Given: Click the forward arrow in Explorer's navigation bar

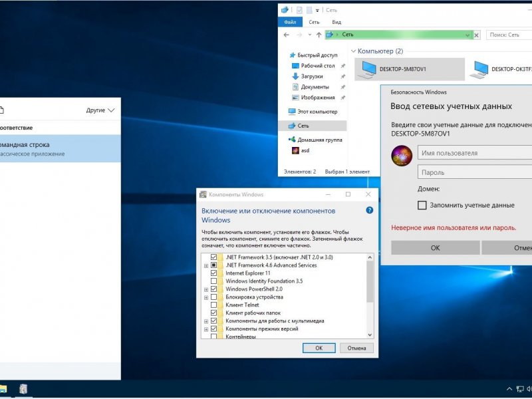Looking at the screenshot, I should 299,35.
